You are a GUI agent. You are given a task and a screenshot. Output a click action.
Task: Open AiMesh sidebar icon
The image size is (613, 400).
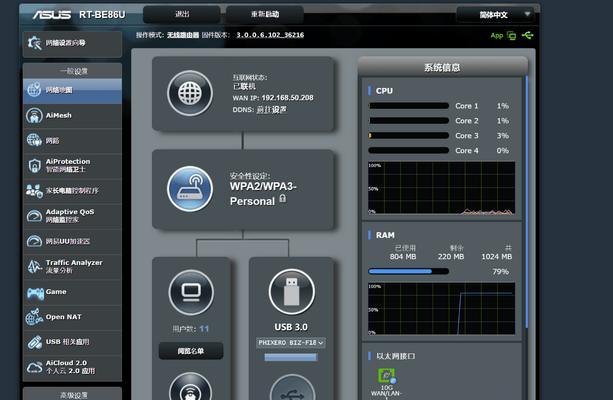tap(34, 115)
